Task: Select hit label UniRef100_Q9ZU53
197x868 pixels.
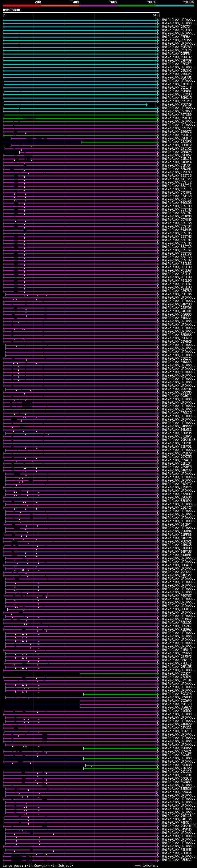Action: (176, 111)
